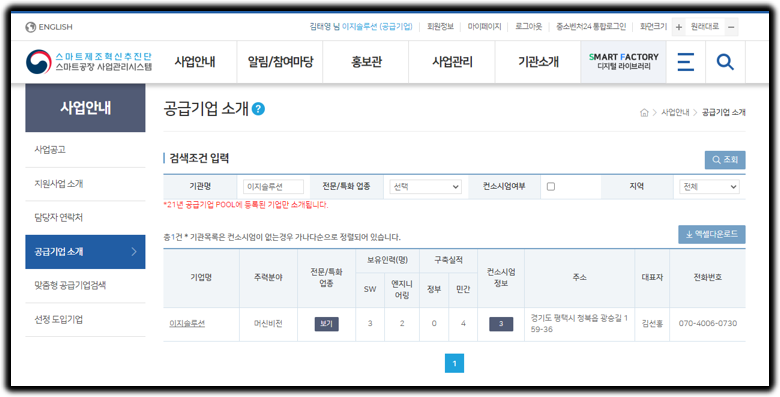Click the representative name 김선홍
The height and width of the screenshot is (397, 780).
(x=652, y=324)
